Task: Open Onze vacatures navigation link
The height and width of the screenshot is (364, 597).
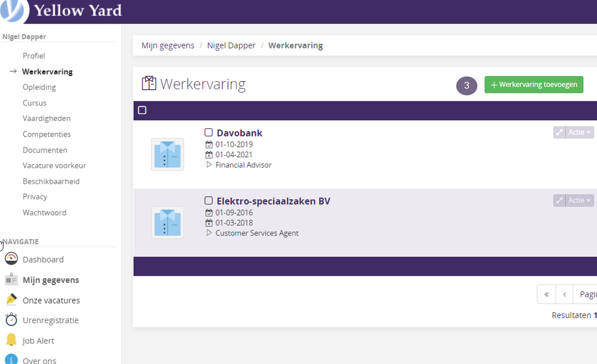Action: coord(51,301)
